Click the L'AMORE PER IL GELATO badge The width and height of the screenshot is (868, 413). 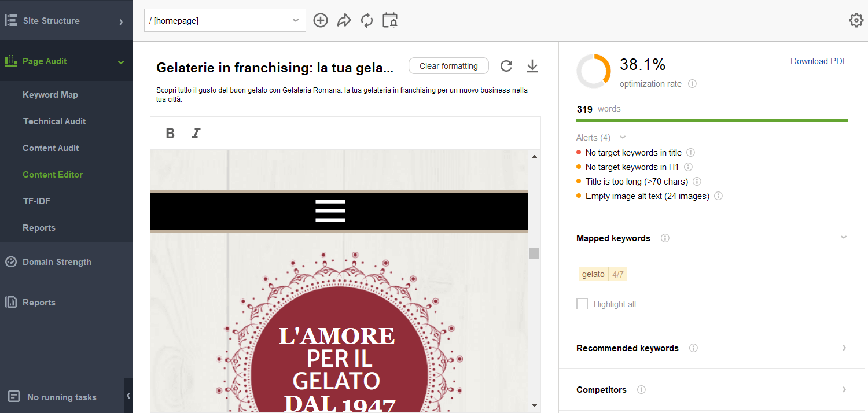339,332
